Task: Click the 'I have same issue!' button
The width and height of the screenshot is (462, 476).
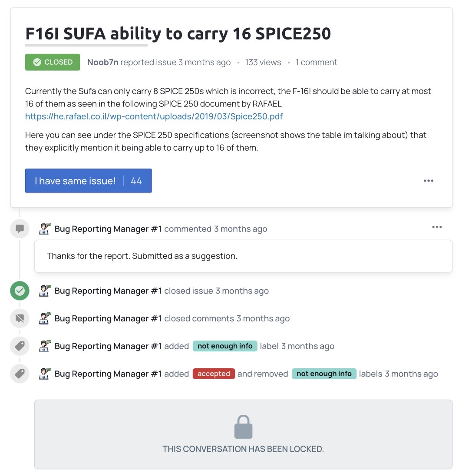Action: pyautogui.click(x=88, y=181)
